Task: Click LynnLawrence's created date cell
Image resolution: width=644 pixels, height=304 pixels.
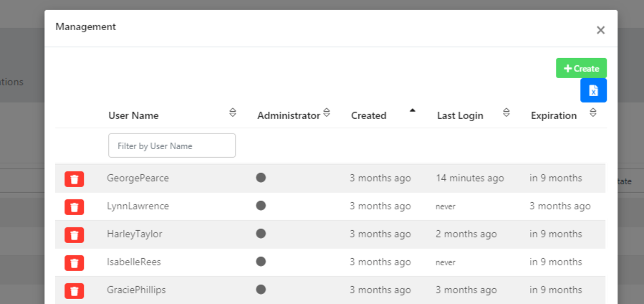Action: pyautogui.click(x=380, y=206)
